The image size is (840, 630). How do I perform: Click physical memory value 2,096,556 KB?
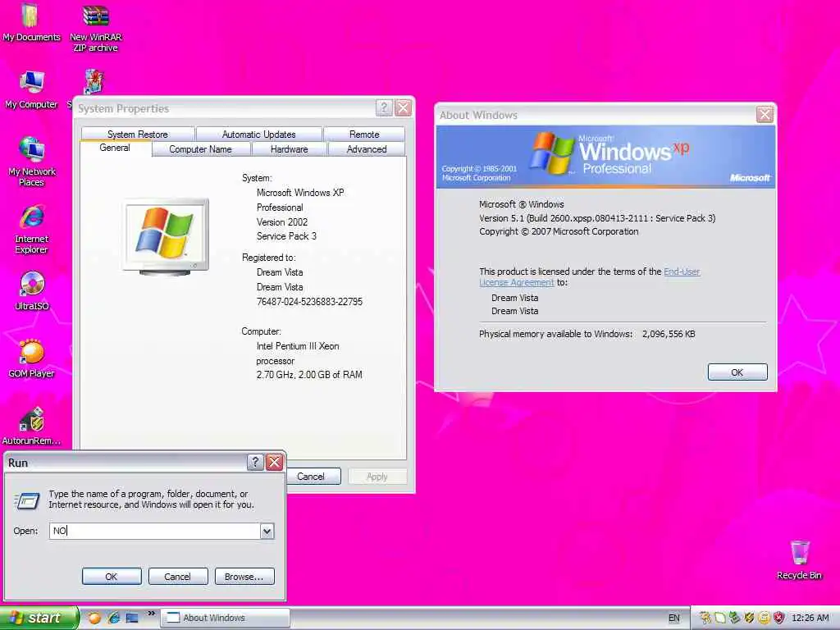click(669, 334)
